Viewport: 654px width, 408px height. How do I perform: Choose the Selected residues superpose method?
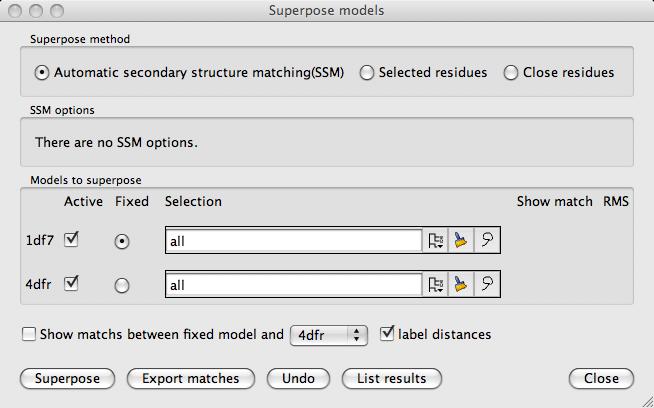[x=367, y=72]
